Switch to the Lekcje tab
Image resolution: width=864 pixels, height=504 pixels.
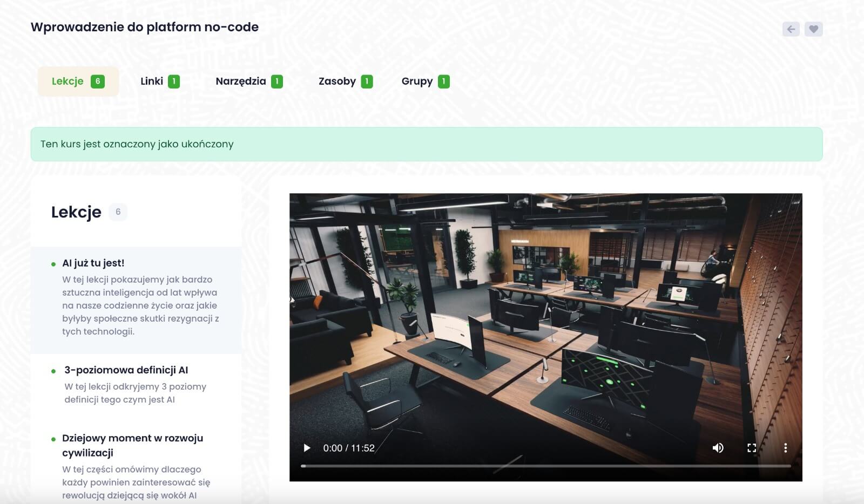(x=78, y=81)
